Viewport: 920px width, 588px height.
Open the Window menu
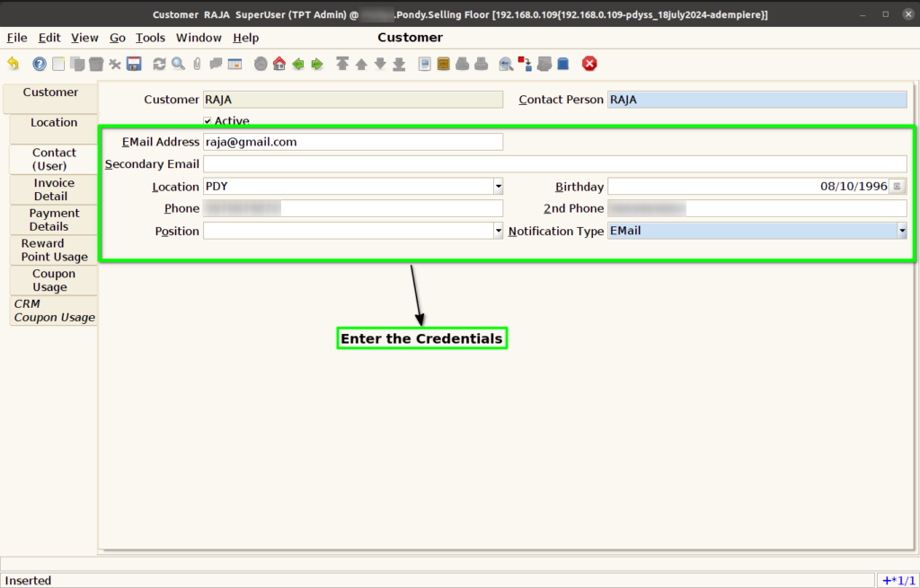click(199, 38)
